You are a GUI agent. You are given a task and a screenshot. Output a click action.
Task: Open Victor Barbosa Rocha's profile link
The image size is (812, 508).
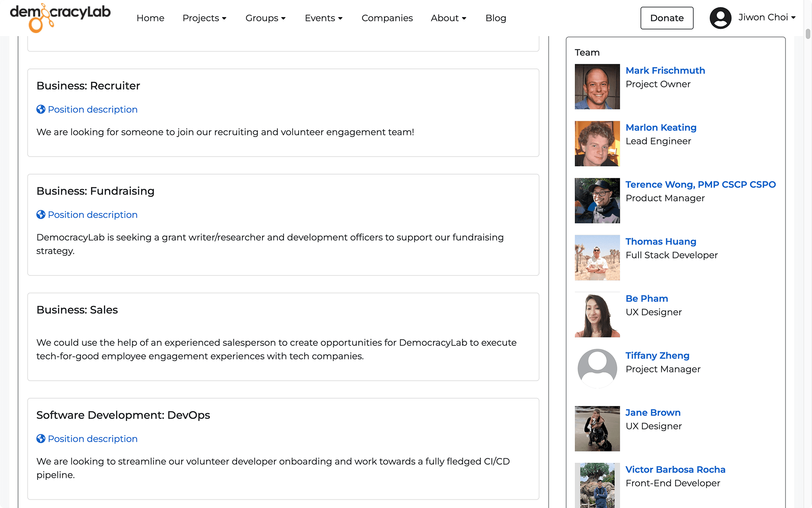click(675, 470)
